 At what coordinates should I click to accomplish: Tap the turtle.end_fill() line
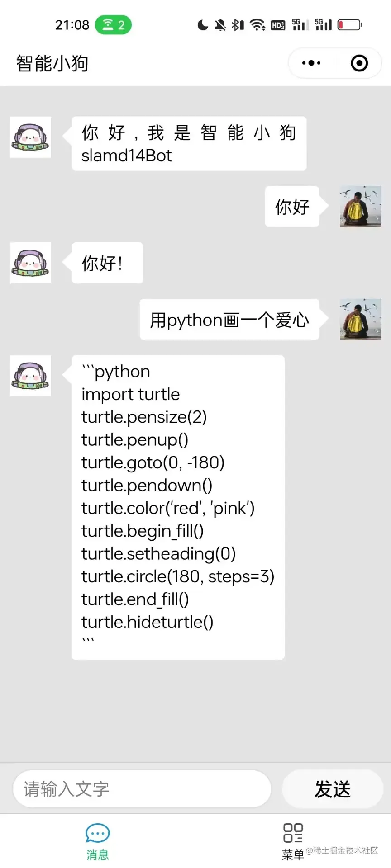click(x=135, y=599)
